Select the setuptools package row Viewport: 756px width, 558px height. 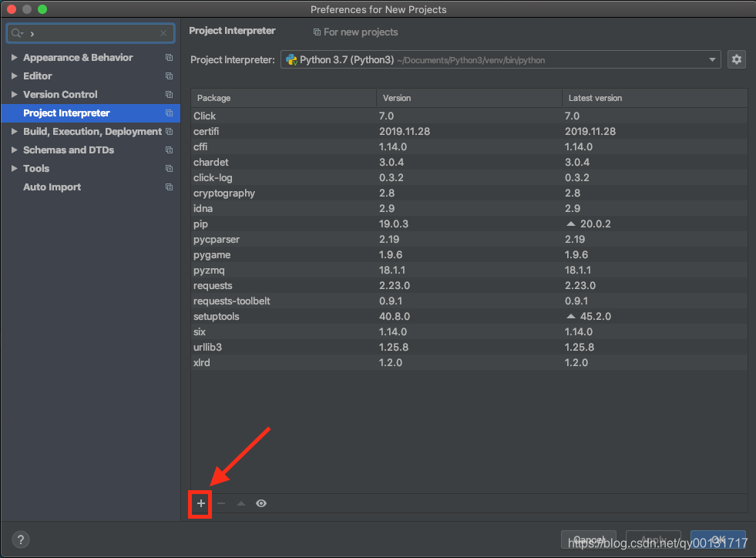pos(469,316)
